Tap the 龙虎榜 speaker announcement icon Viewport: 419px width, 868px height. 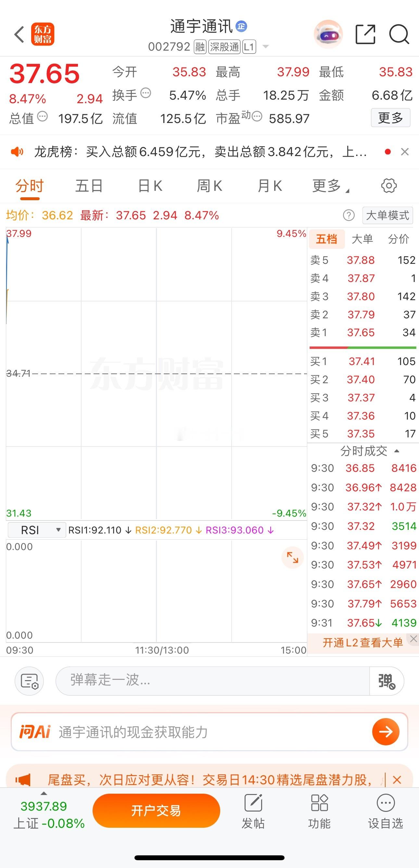coord(17,152)
